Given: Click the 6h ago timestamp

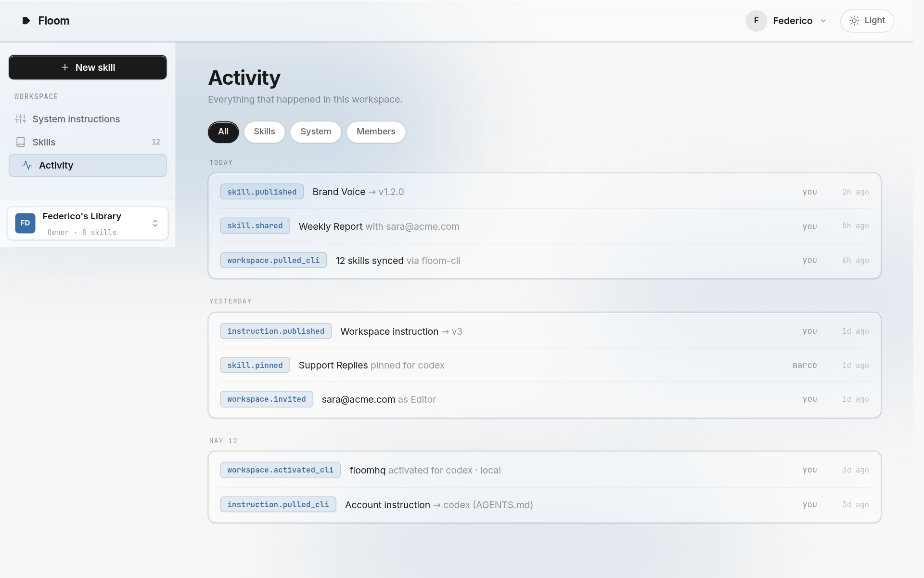Looking at the screenshot, I should coord(855,261).
